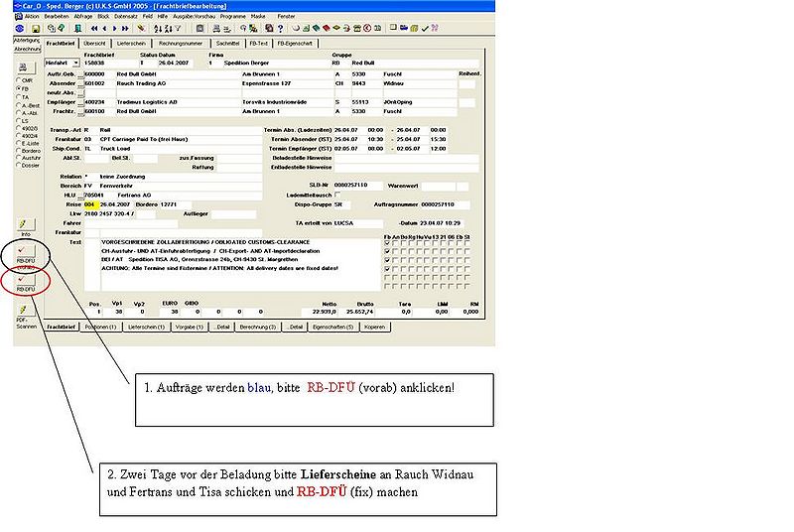
Task: Open the Eigenschaften (5) bottom tab
Action: (332, 327)
